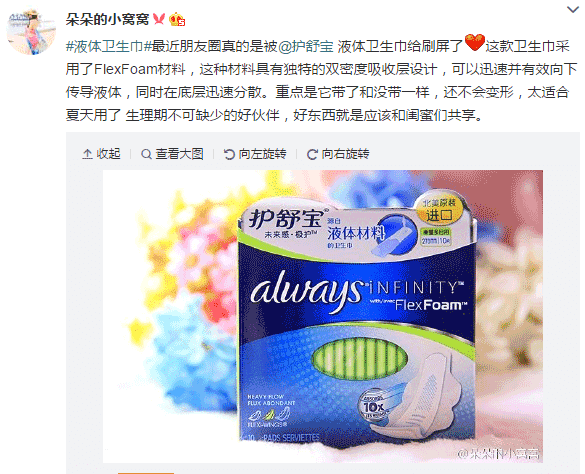Screen dimensions: 585x474
Task: Click the collapse up-arrow icon
Action: pos(87,154)
